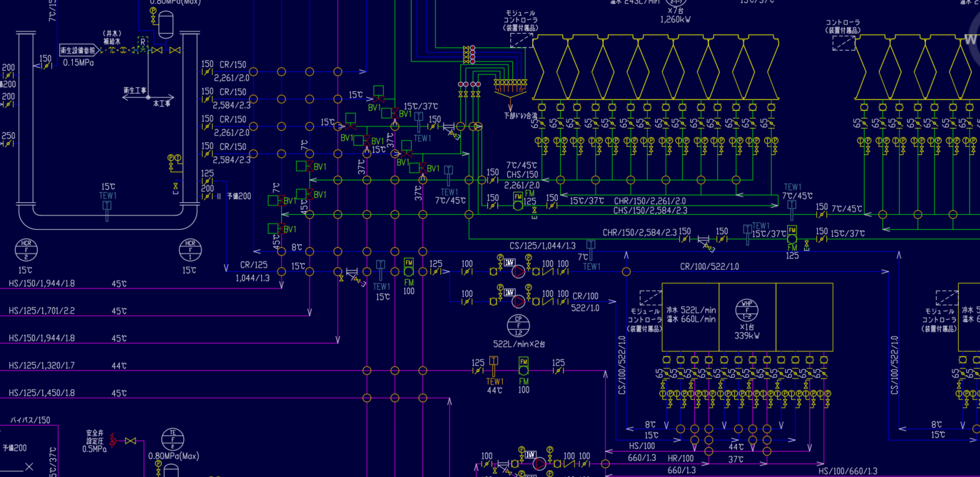
Task: Click the 0.15MPa pressure text
Action: tap(79, 63)
